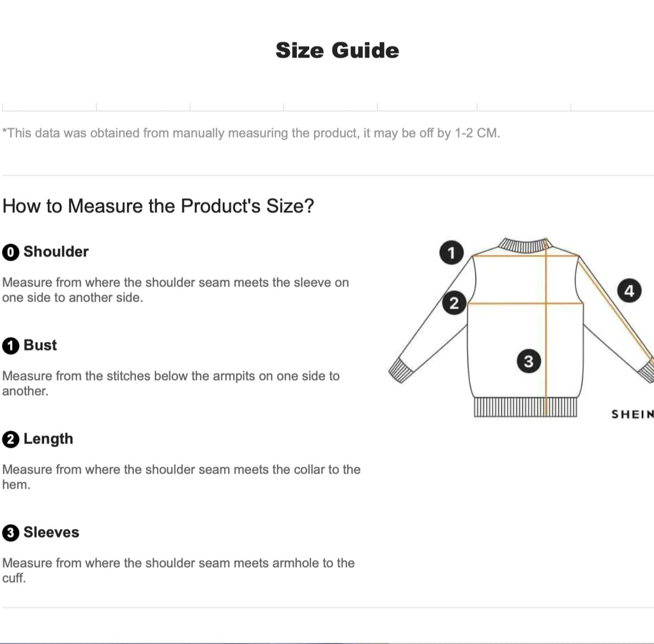Click the number 1 badge beside Bust
Screen dimensions: 654x644
(x=11, y=346)
